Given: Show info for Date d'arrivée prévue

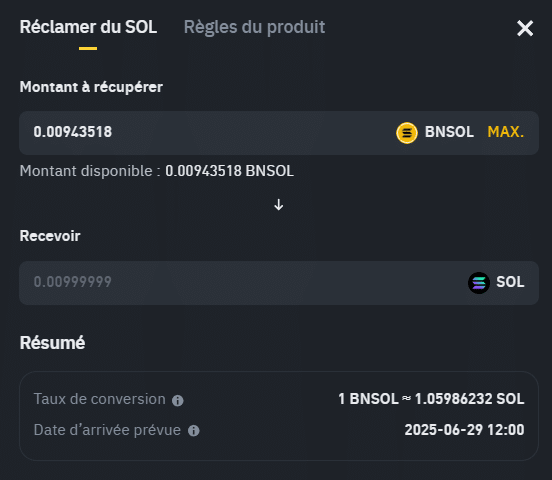Looking at the screenshot, I should point(193,431).
